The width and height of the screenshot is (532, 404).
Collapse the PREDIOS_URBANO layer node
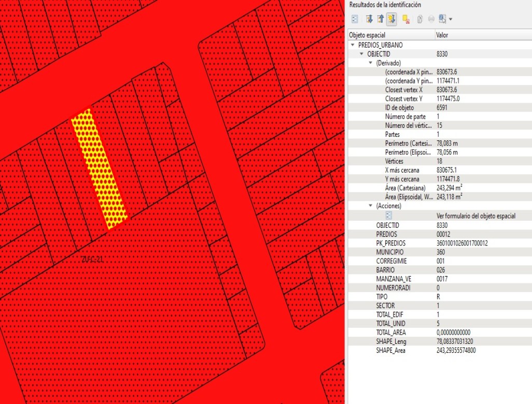coord(353,45)
